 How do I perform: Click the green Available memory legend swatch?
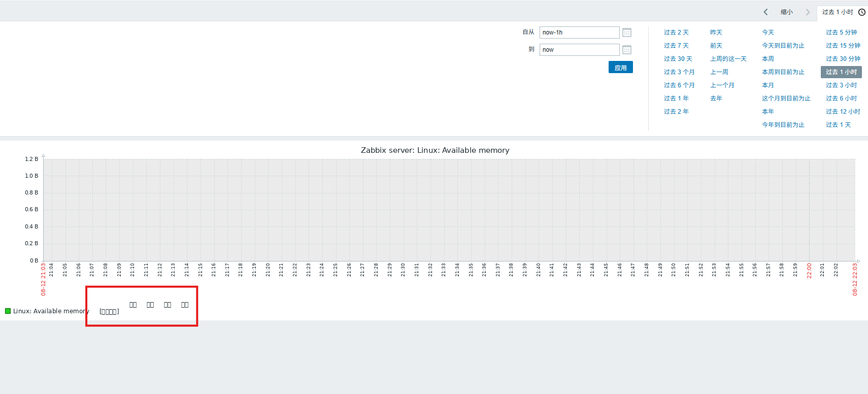point(8,311)
